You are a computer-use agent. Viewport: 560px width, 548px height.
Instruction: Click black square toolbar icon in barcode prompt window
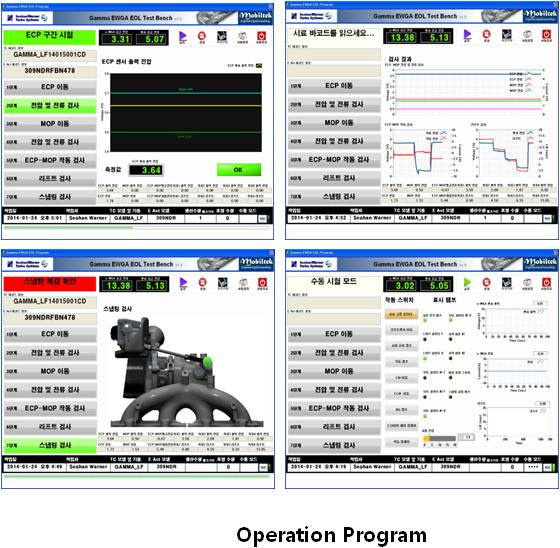506,35
